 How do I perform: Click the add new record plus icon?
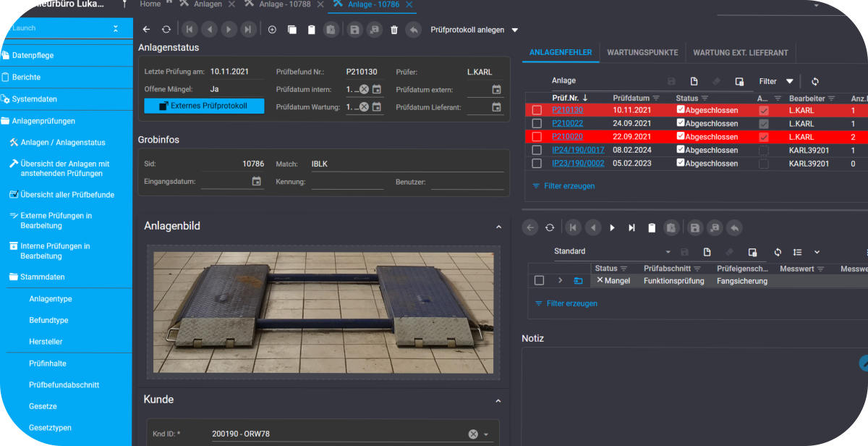pyautogui.click(x=272, y=30)
